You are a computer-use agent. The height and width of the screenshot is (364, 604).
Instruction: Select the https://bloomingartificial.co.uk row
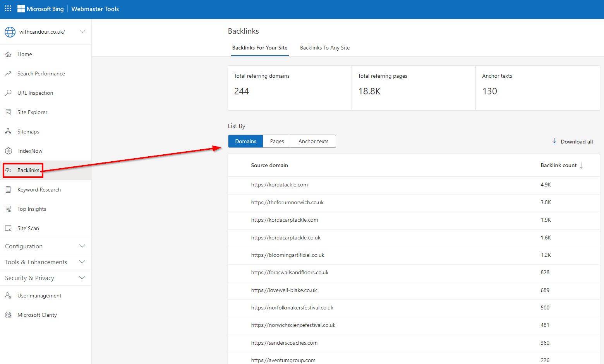(414, 255)
